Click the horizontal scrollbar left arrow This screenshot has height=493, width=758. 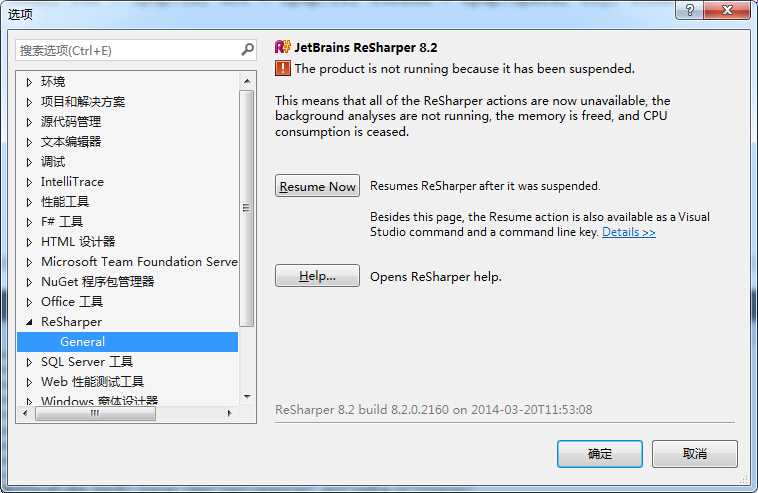pyautogui.click(x=25, y=413)
